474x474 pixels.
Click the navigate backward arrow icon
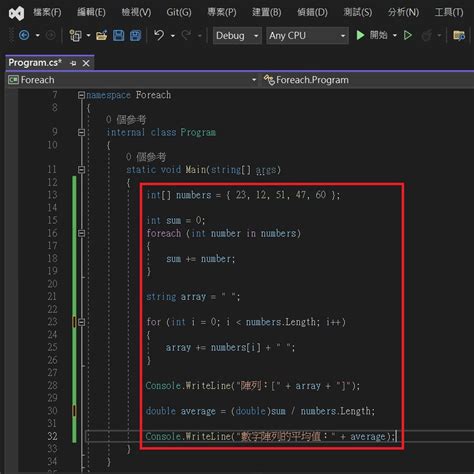(24, 35)
